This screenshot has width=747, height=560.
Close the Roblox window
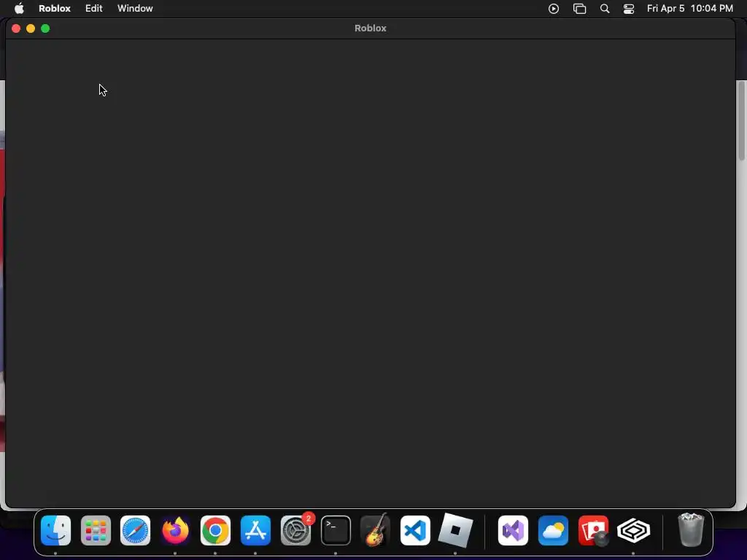pos(16,28)
